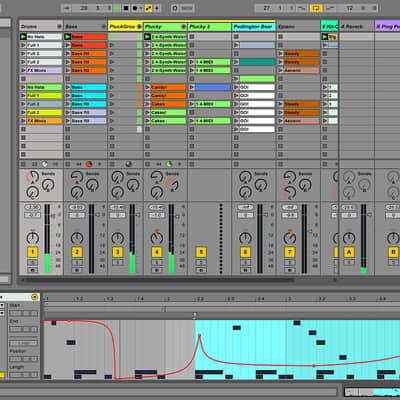This screenshot has height=400, width=400.
Task: Toggle track activator 2 for Bass
Action: 77,252
